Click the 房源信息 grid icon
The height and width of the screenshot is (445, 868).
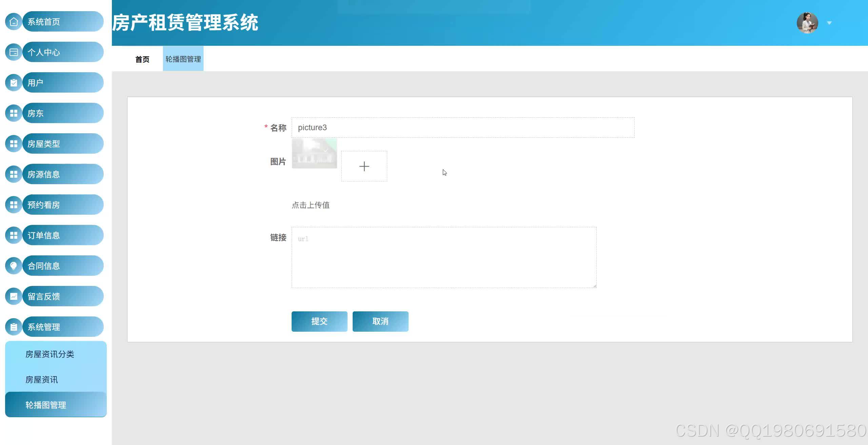pos(13,174)
